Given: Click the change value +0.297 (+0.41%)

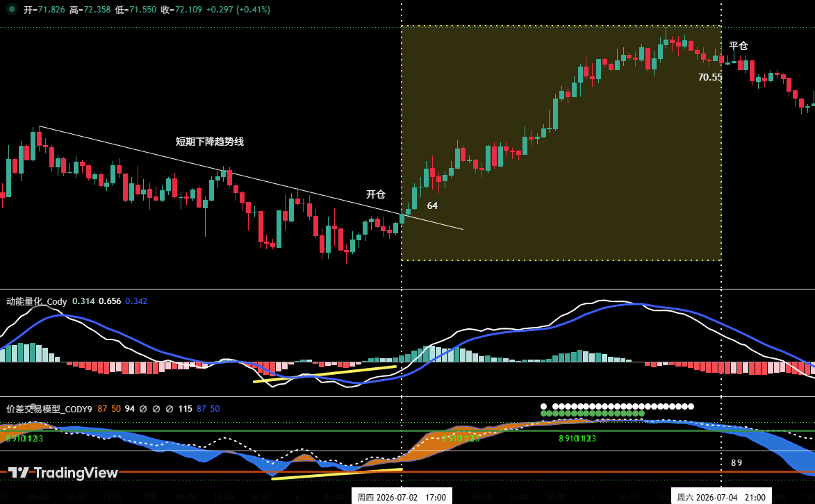Looking at the screenshot, I should click(238, 9).
